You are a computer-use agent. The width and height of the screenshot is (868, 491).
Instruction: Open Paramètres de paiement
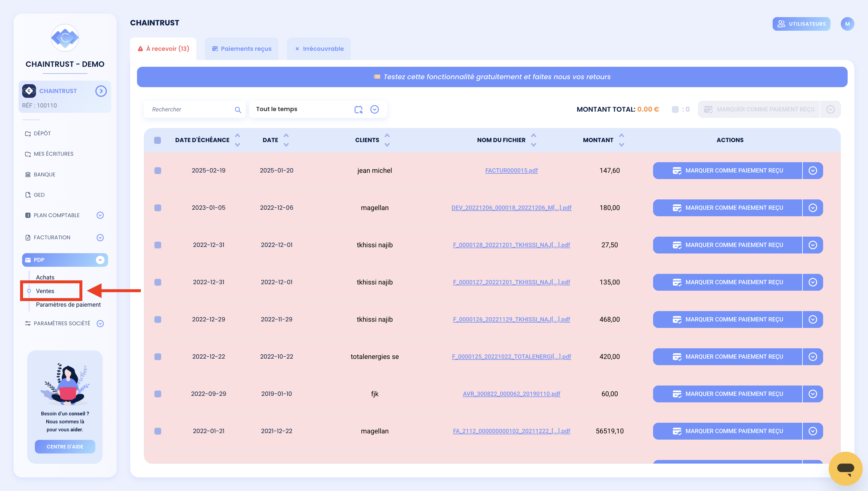[x=68, y=305]
